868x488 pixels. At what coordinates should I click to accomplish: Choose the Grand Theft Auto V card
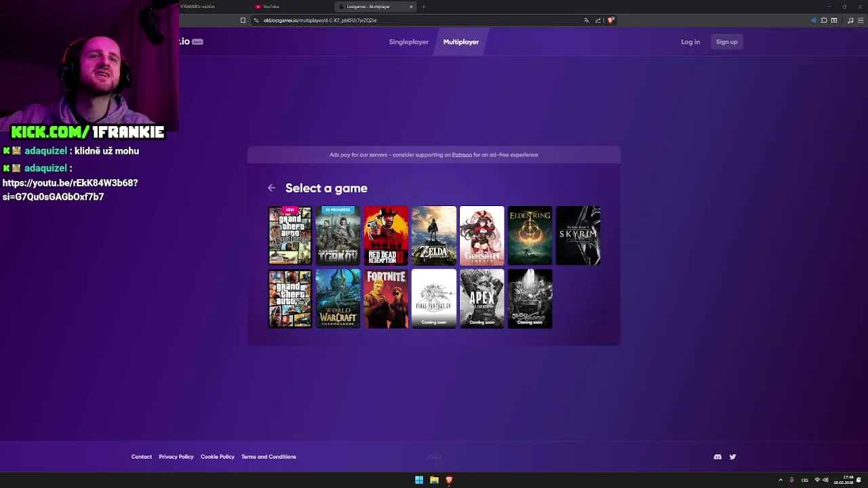click(x=290, y=299)
